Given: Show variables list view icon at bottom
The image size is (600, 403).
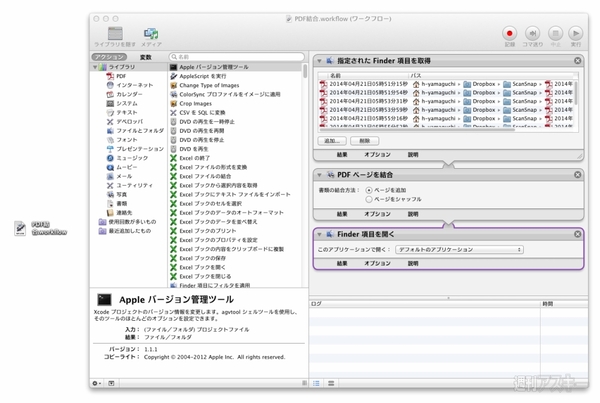Looking at the screenshot, I should coord(331,383).
